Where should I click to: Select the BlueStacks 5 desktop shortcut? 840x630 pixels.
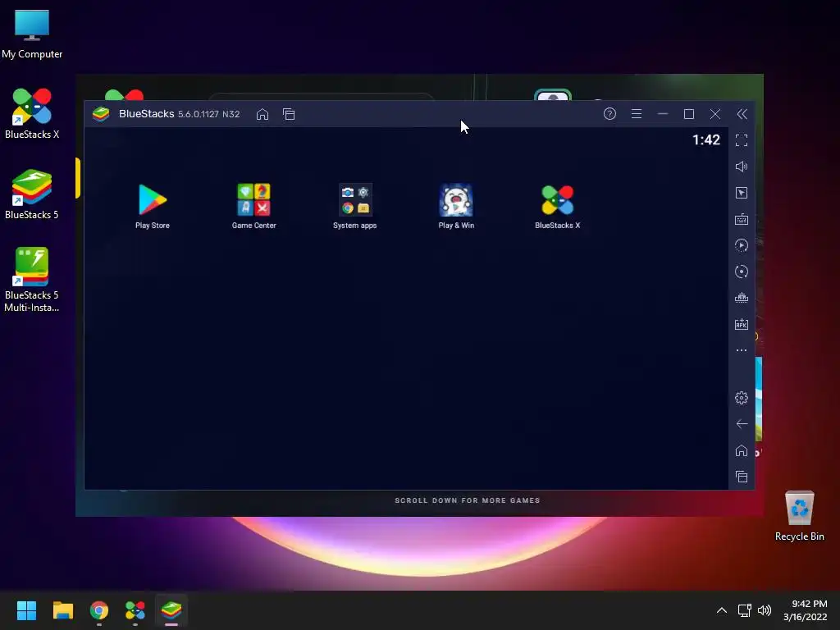[x=32, y=194]
